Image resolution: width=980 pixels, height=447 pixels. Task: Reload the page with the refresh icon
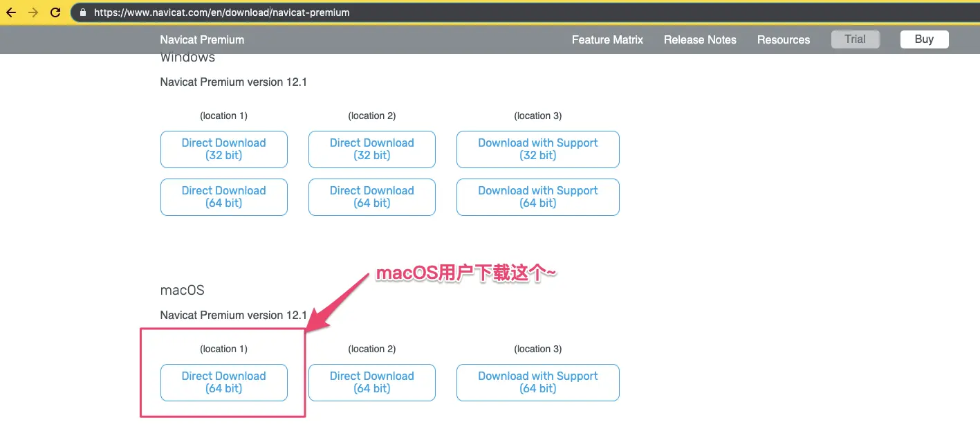pos(55,12)
